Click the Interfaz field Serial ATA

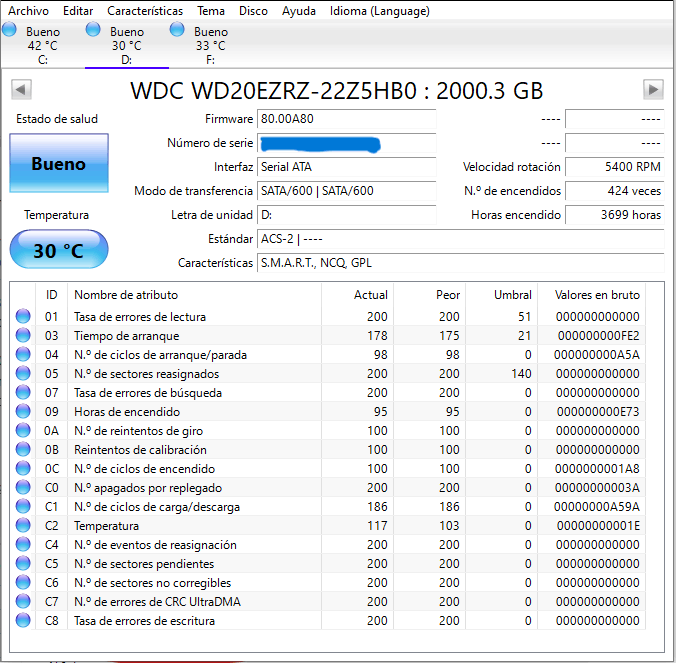coord(347,167)
